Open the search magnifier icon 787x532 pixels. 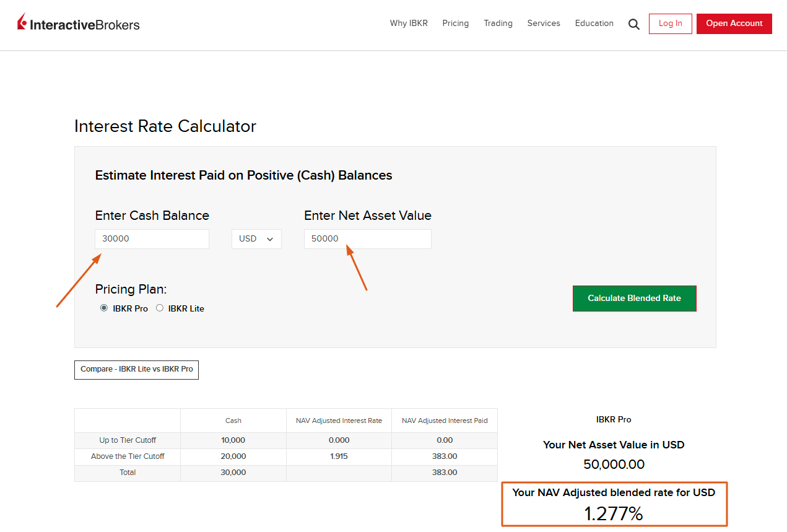[633, 24]
